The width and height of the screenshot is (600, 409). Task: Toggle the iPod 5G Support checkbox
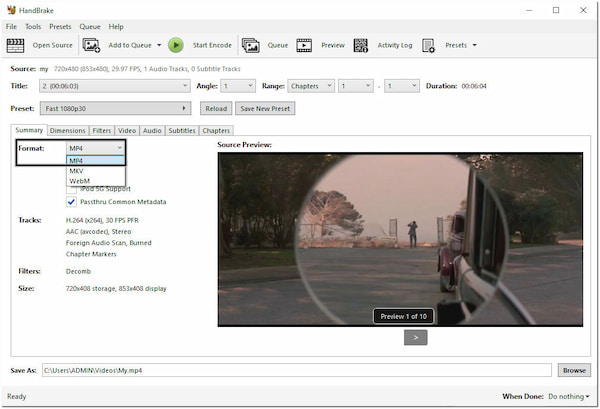pos(71,190)
